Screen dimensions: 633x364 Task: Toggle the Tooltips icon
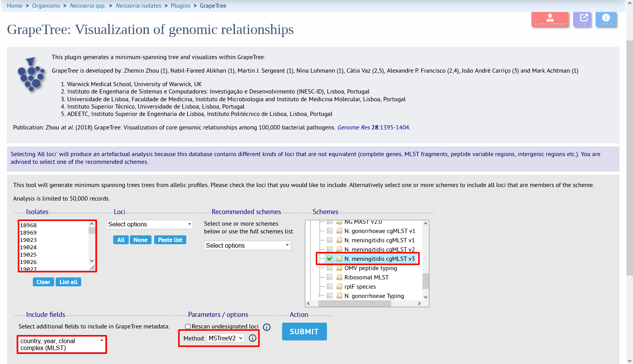pos(606,19)
